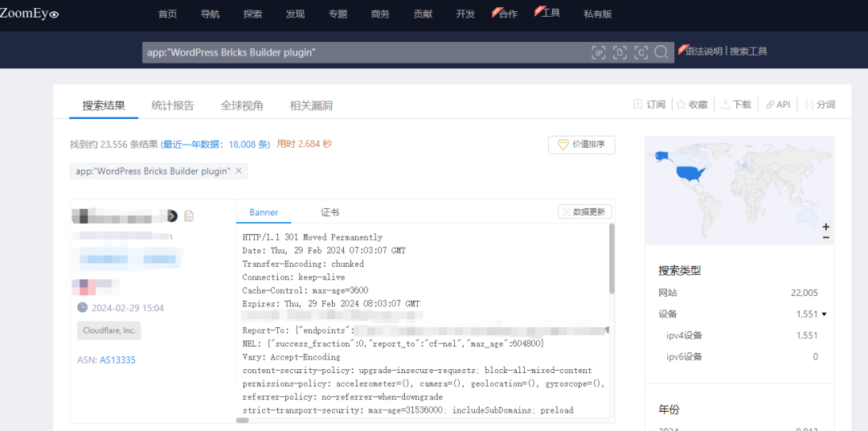
Task: Open the 导航 menu
Action: 210,14
